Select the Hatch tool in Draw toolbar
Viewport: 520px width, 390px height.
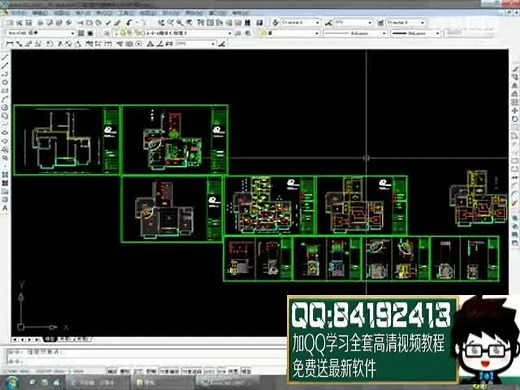coord(5,174)
